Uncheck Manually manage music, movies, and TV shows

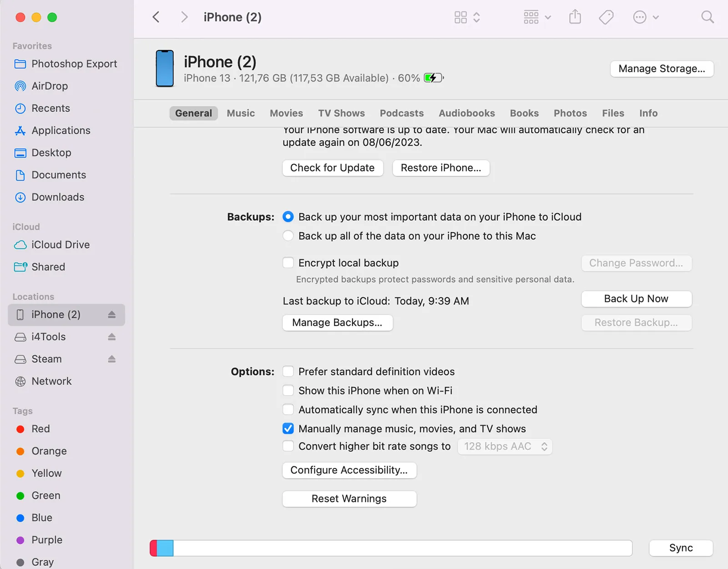288,428
